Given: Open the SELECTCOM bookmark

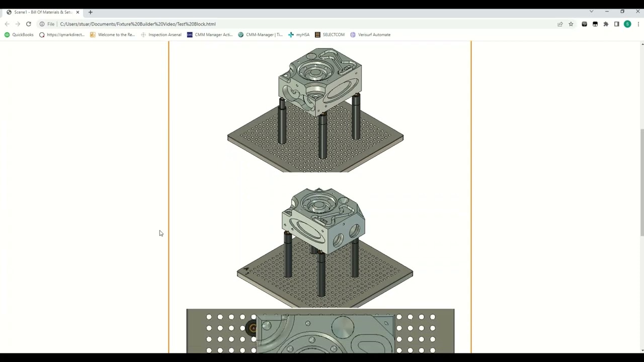Looking at the screenshot, I should (x=330, y=35).
